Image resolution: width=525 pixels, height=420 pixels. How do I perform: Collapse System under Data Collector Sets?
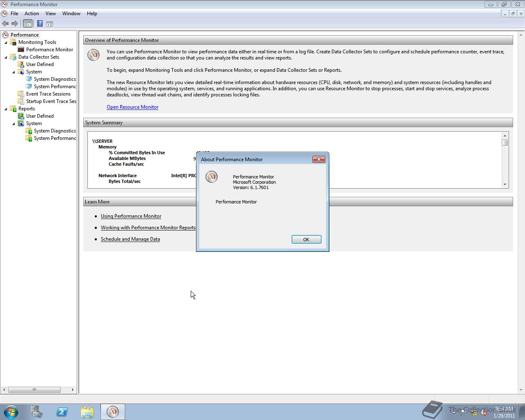(14, 72)
